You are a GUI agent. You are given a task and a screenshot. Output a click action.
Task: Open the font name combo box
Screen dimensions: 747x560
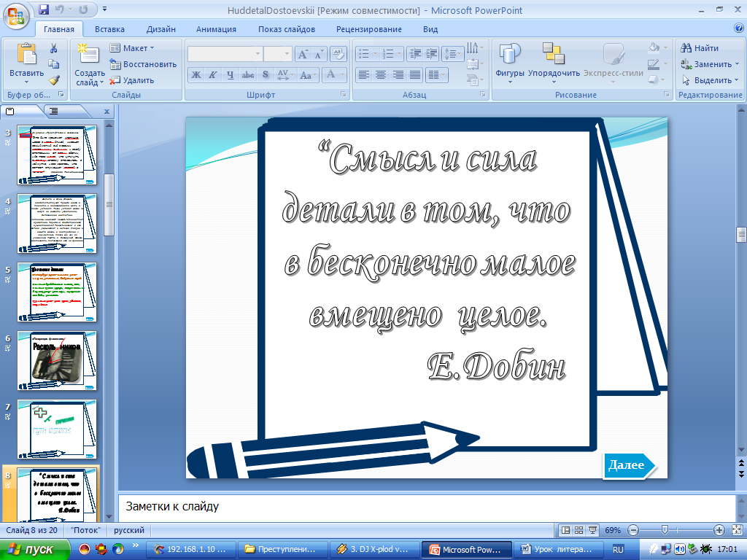225,54
